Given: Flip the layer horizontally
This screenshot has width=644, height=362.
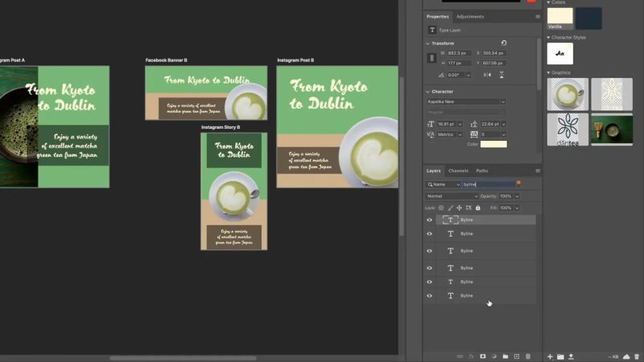Looking at the screenshot, I should click(x=487, y=75).
